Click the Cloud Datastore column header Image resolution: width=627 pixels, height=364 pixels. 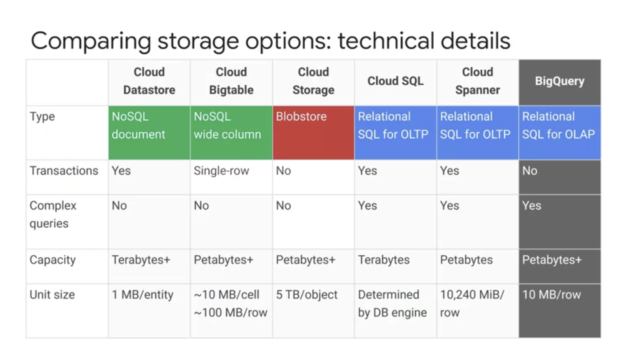coord(149,81)
